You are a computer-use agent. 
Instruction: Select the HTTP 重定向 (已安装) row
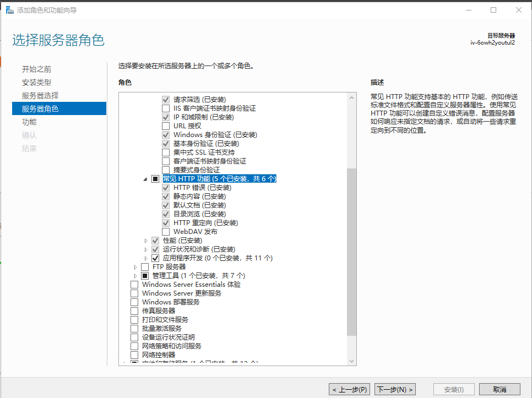pos(205,223)
